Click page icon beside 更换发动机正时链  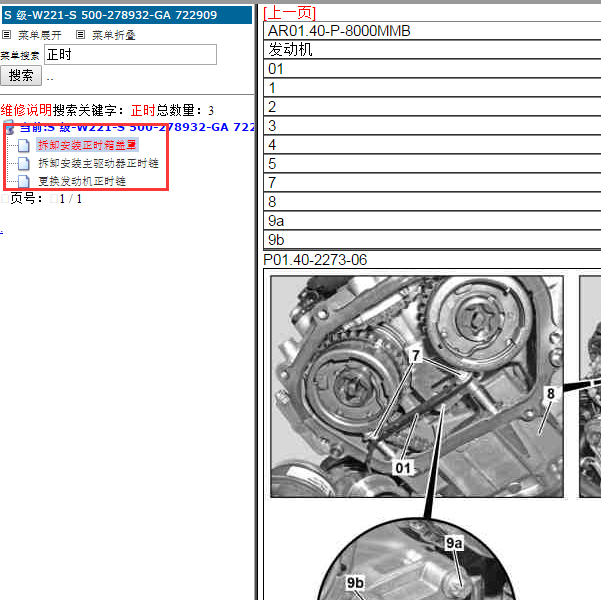click(x=24, y=181)
